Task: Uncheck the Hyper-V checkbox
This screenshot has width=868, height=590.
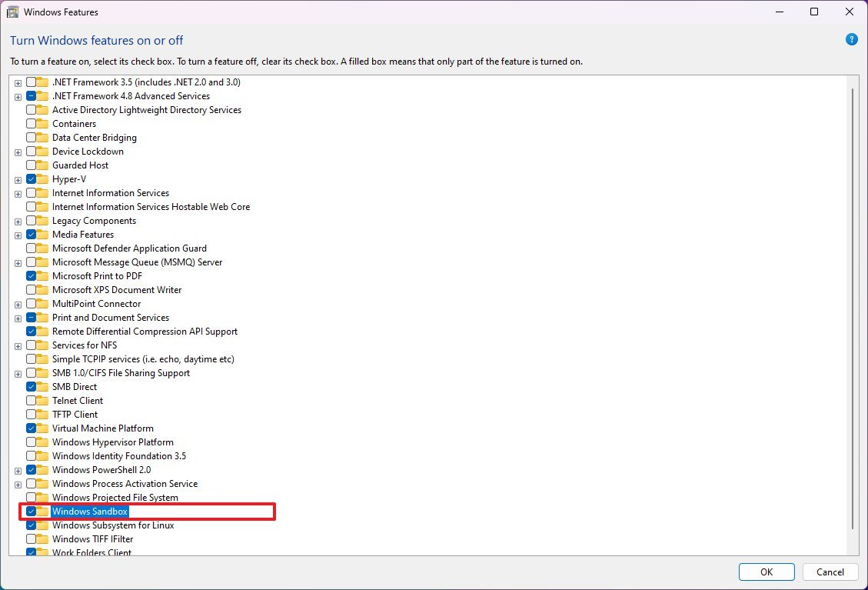Action: click(x=31, y=179)
